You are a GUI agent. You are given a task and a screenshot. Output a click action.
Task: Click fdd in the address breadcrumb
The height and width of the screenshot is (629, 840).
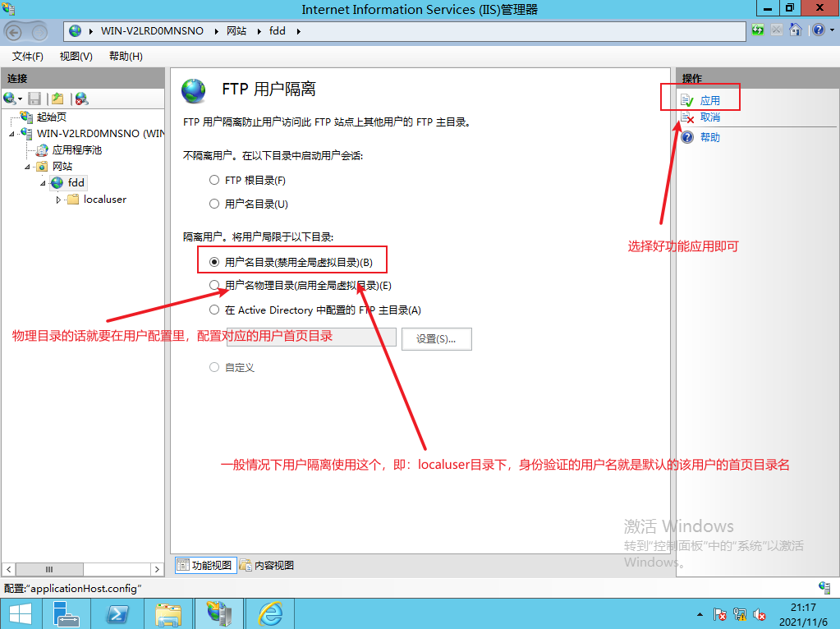[x=277, y=31]
